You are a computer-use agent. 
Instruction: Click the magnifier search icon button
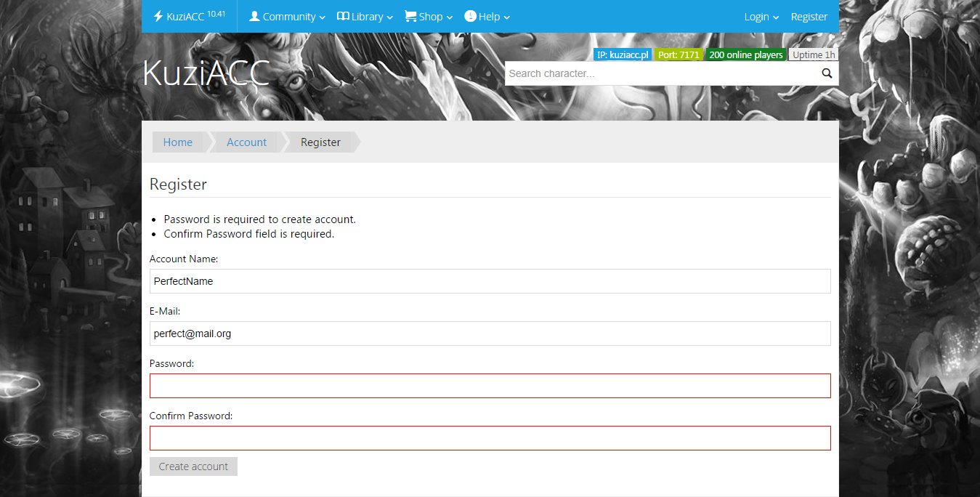pos(827,73)
